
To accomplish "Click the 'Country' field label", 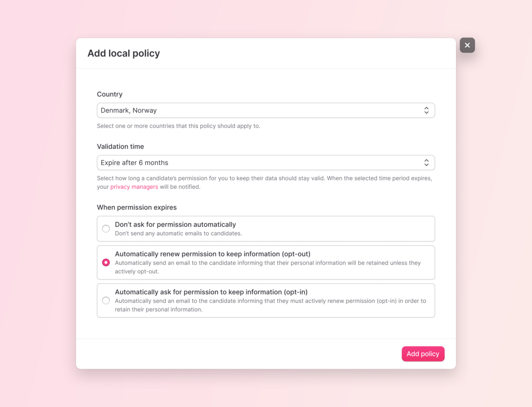I will pyautogui.click(x=110, y=94).
